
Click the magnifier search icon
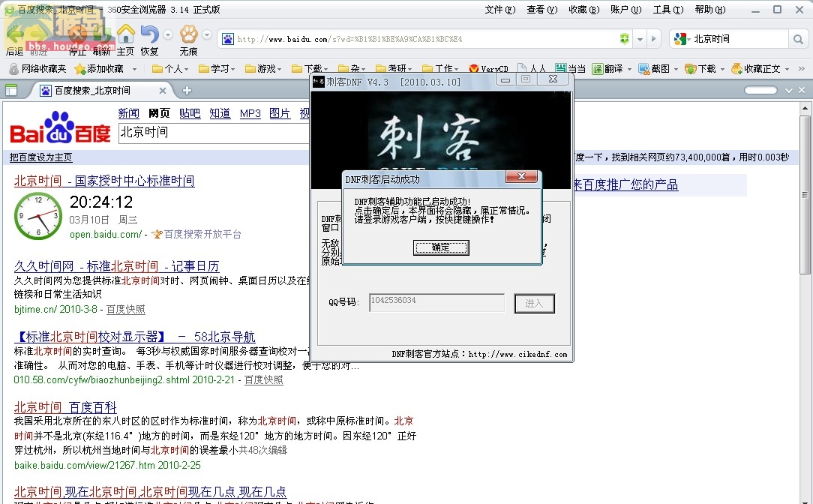click(x=798, y=39)
